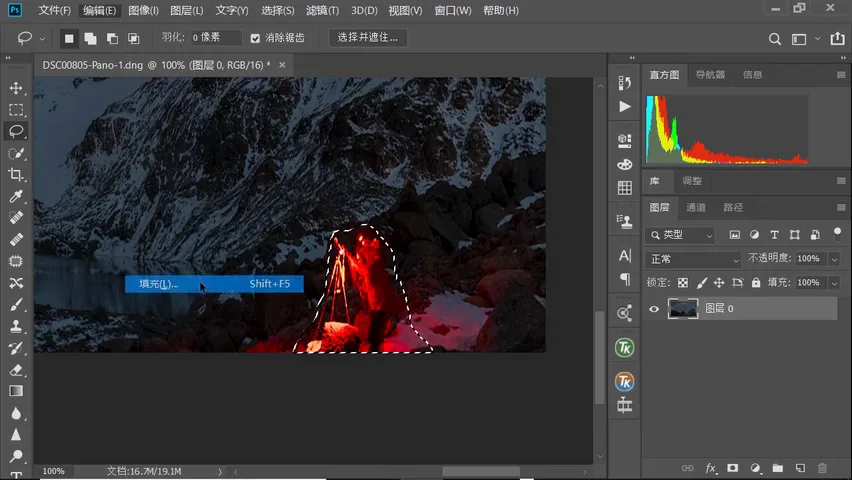The width and height of the screenshot is (852, 480).
Task: Select the Move tool
Action: [16, 88]
